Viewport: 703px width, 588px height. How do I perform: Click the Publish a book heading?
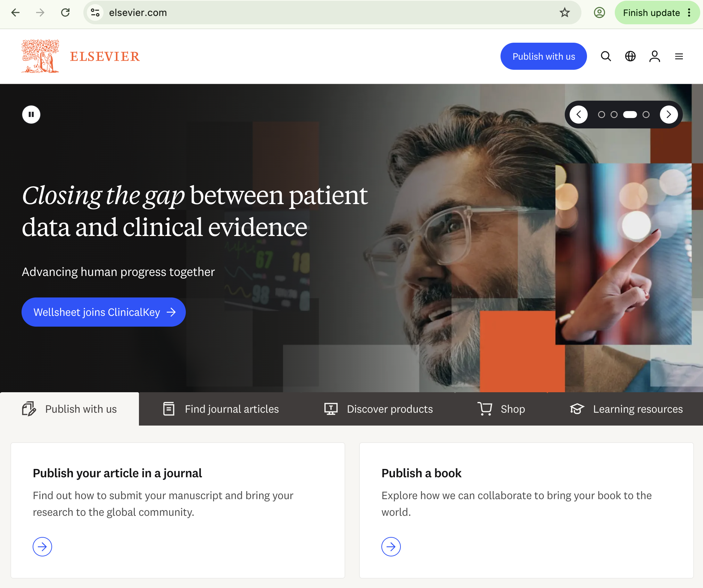click(x=421, y=473)
